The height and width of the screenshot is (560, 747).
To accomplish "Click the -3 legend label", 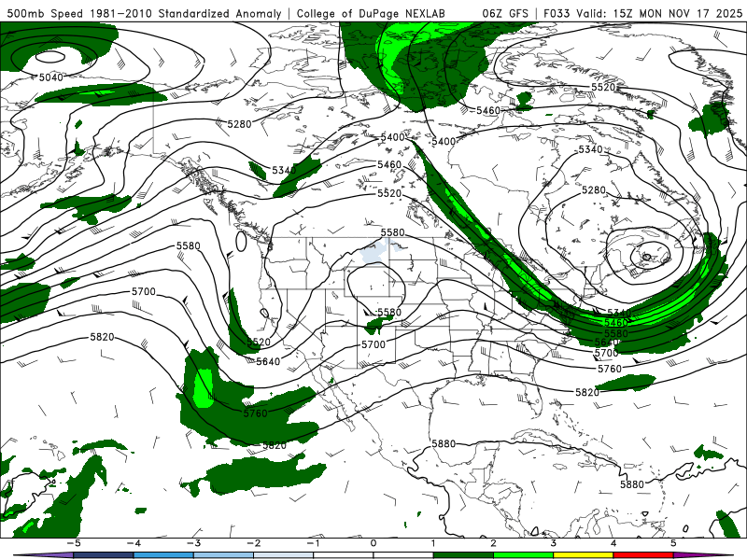I will click(x=193, y=543).
